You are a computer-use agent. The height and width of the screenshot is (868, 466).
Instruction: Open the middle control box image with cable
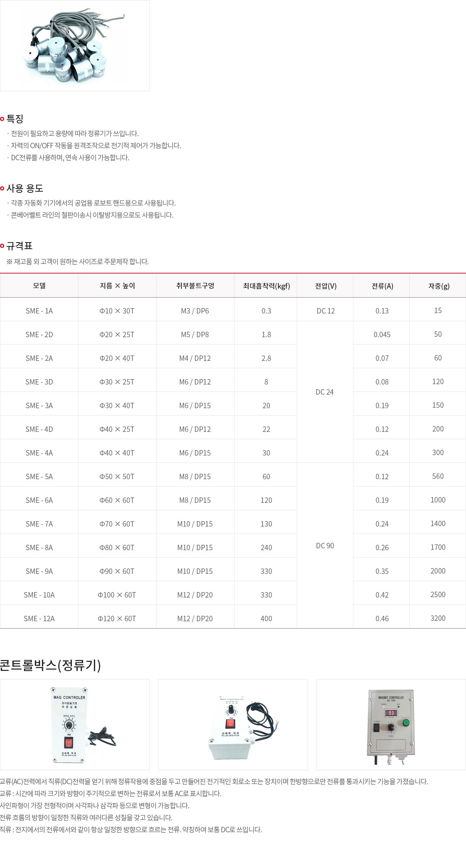tap(233, 724)
